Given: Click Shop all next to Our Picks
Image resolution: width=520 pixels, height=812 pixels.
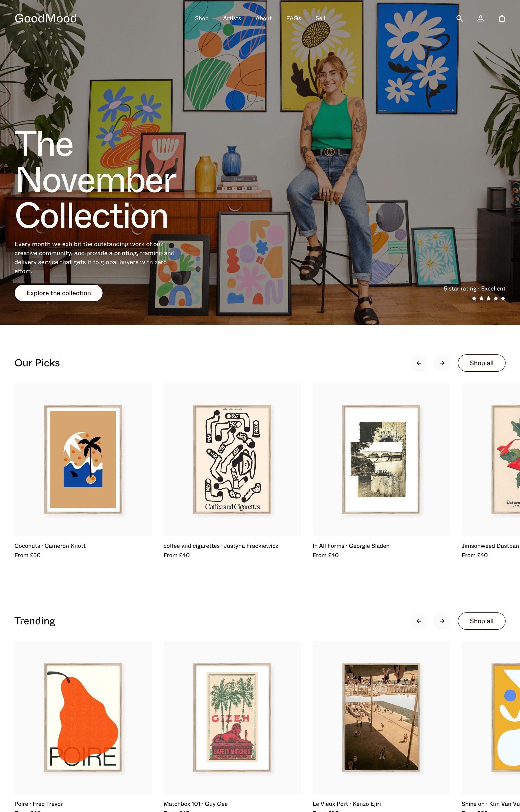Looking at the screenshot, I should [x=482, y=363].
